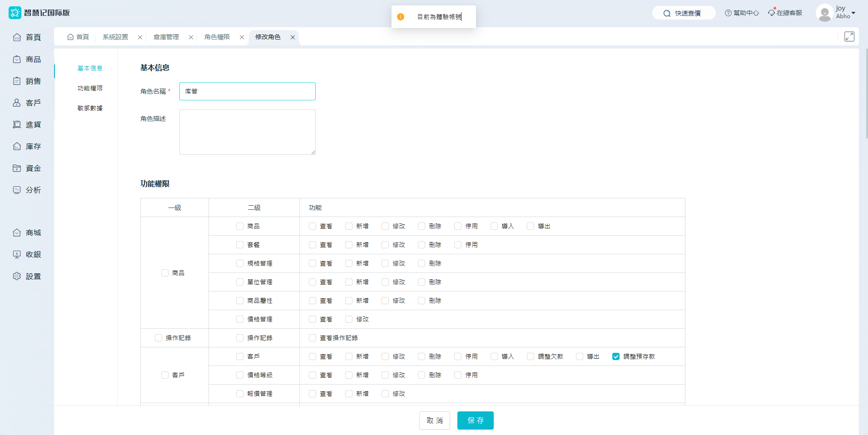The height and width of the screenshot is (435, 868).
Task: Click the 庫存 inventory sidebar icon
Action: pyautogui.click(x=17, y=147)
